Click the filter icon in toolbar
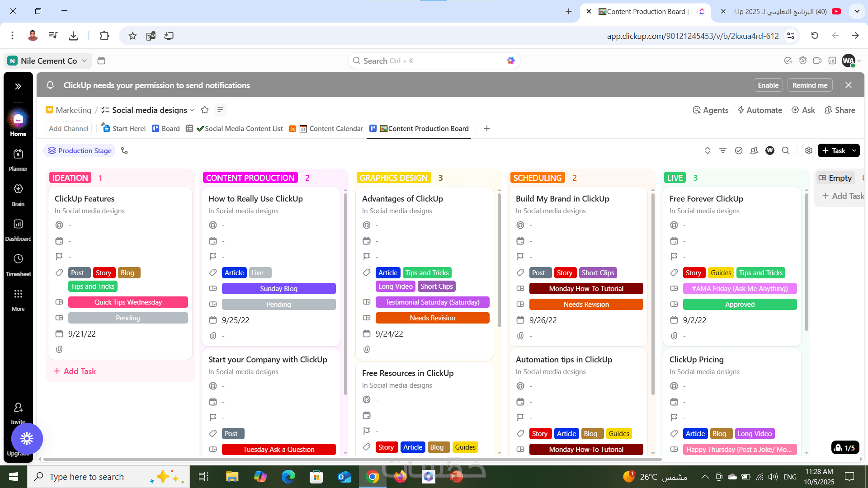This screenshot has width=868, height=488. pyautogui.click(x=723, y=150)
